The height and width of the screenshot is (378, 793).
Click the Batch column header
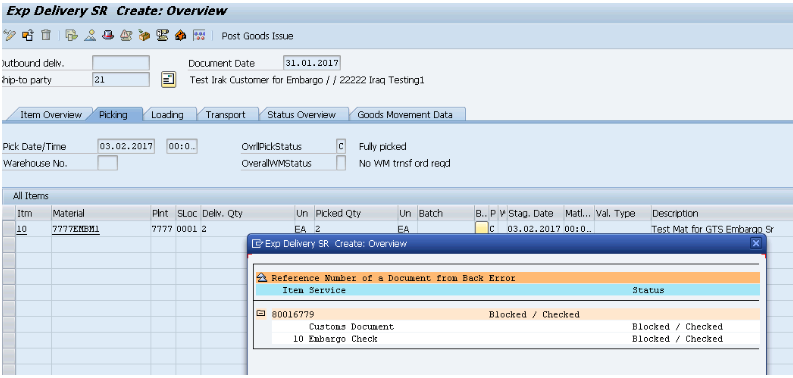click(445, 214)
